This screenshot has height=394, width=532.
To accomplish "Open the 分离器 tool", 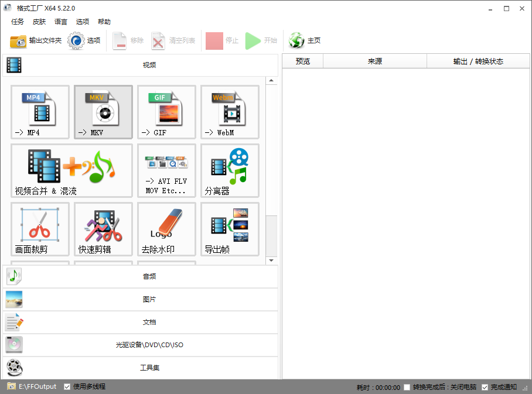I will pos(230,170).
